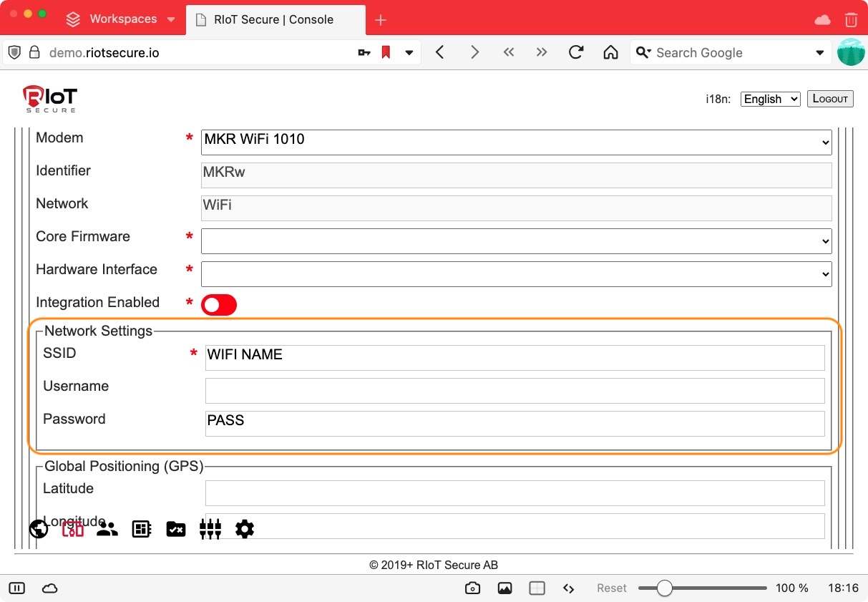This screenshot has width=868, height=602.
Task: Open the users icon in bottom navigation
Action: click(107, 529)
